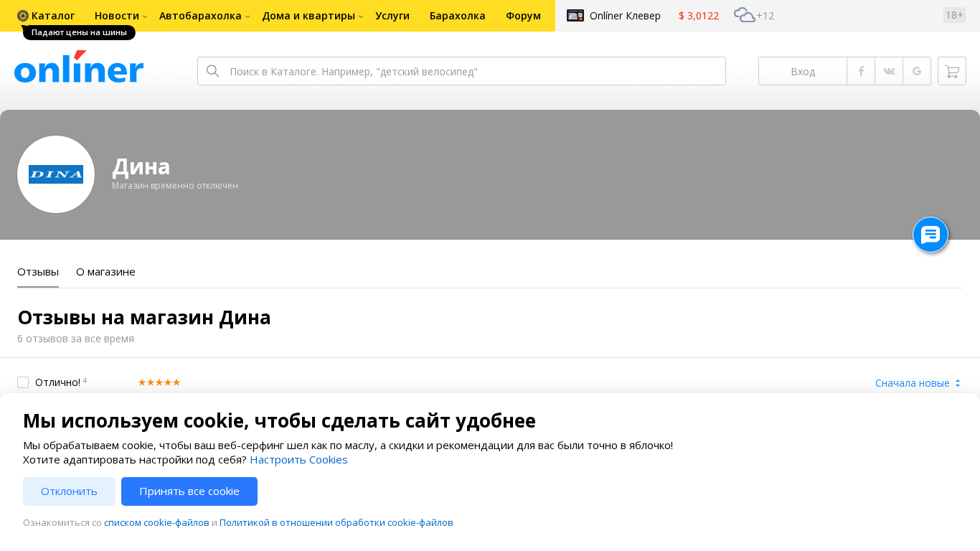Image resolution: width=980 pixels, height=551 pixels.
Task: Sign in with Google icon
Action: coord(917,71)
